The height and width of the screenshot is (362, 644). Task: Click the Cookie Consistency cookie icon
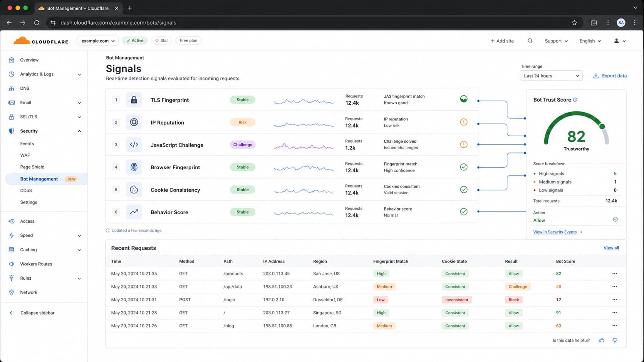(x=134, y=190)
